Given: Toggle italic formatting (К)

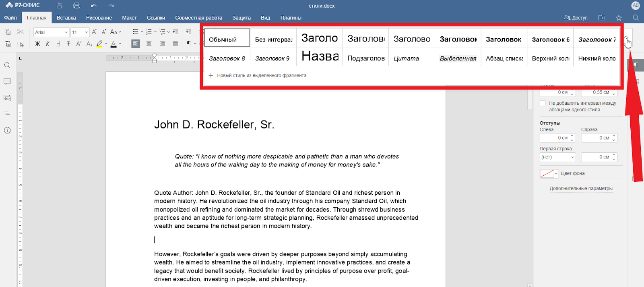Looking at the screenshot, I should [47, 44].
